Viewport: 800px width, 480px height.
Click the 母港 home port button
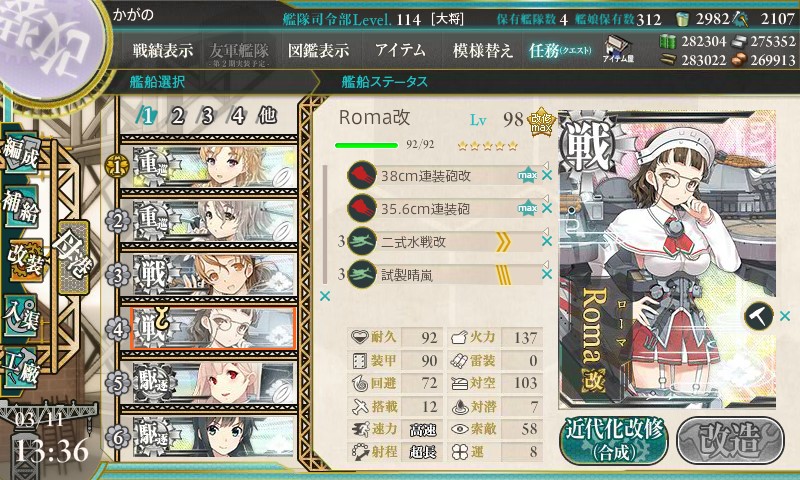73,257
